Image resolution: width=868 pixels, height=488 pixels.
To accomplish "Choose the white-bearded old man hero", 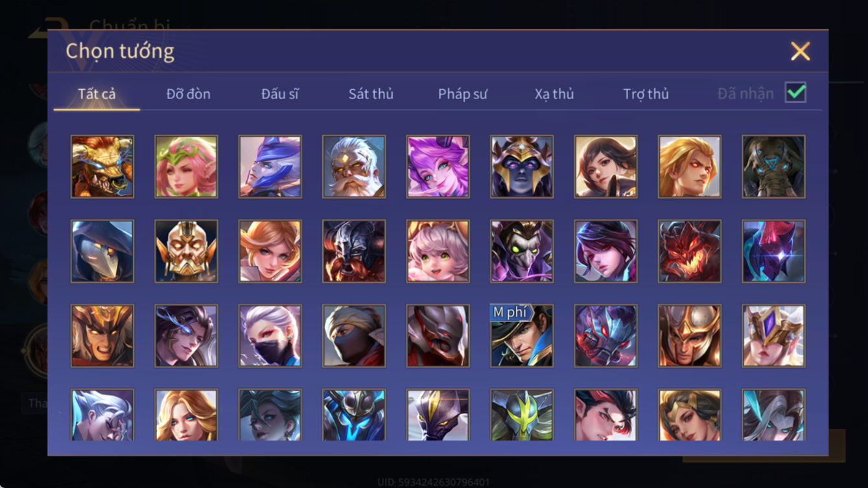I will 354,167.
